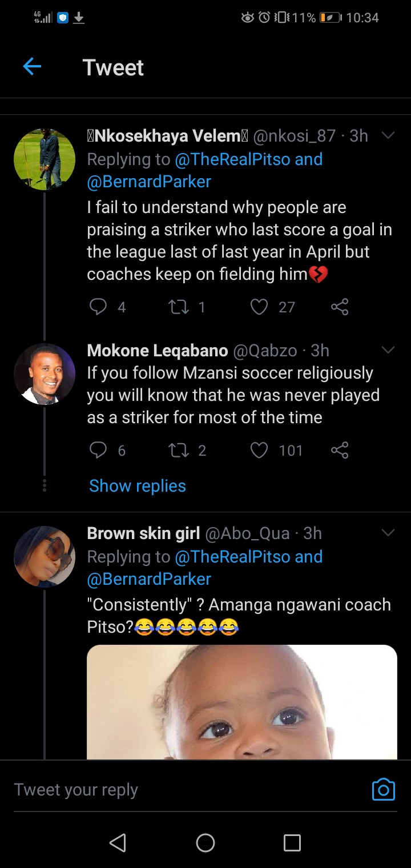Open options chevron on Brown skin girl's tweet

[x=388, y=533]
